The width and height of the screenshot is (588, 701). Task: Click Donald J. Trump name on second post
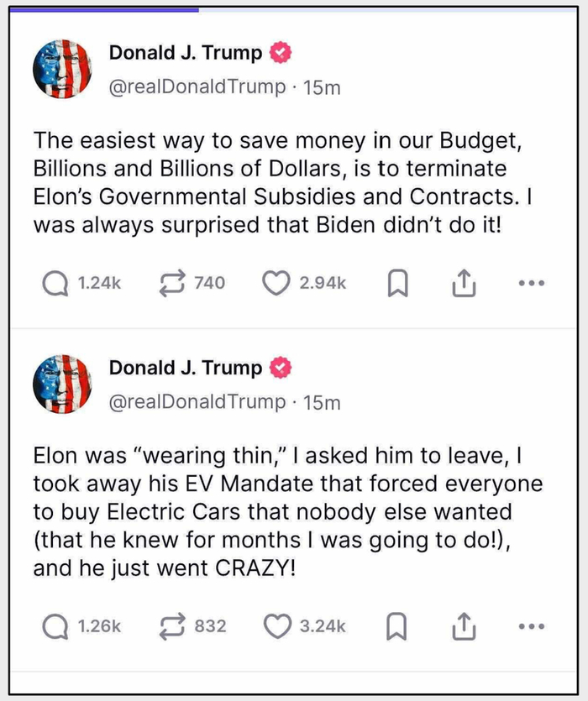coord(186,369)
